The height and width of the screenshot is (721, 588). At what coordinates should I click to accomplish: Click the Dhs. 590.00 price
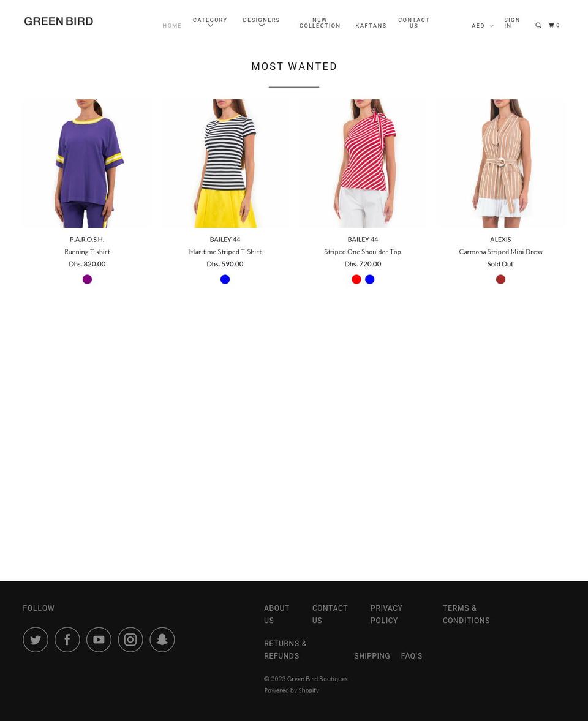tap(225, 264)
